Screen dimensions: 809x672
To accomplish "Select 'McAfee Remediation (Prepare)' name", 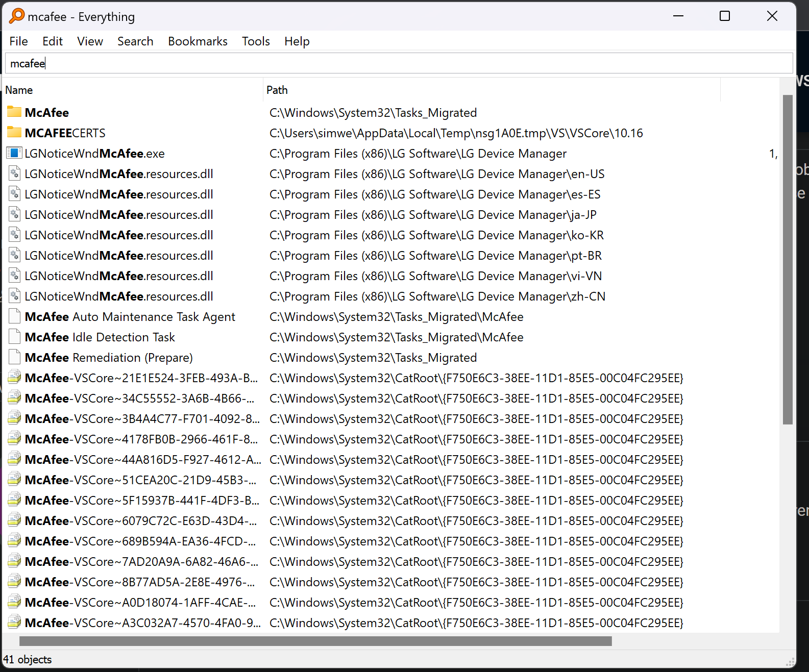I will tap(109, 357).
